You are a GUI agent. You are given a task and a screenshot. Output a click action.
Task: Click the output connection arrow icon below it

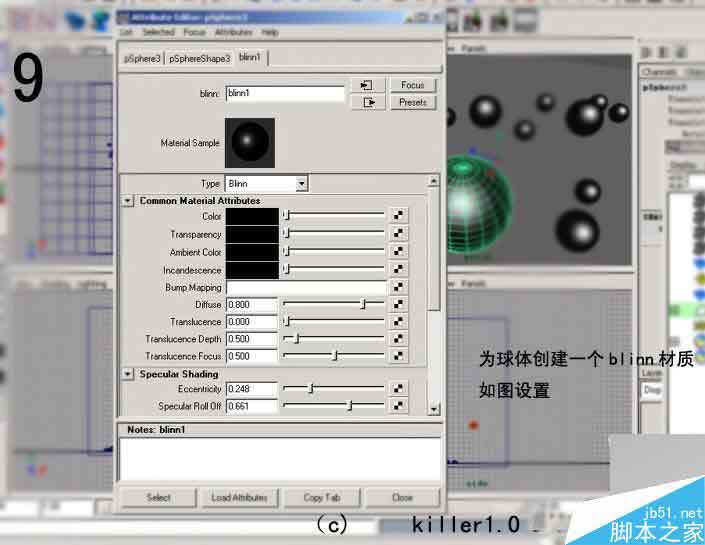click(x=368, y=103)
